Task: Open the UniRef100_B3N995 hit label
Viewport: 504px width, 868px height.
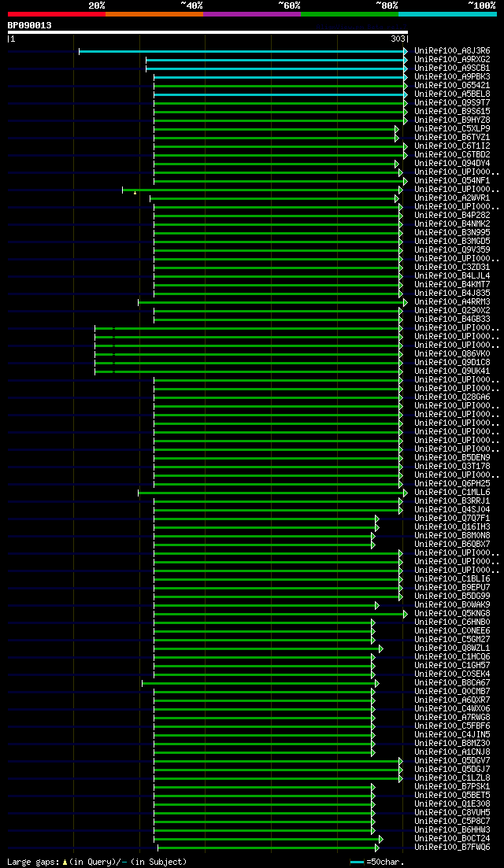Action: 452,232
